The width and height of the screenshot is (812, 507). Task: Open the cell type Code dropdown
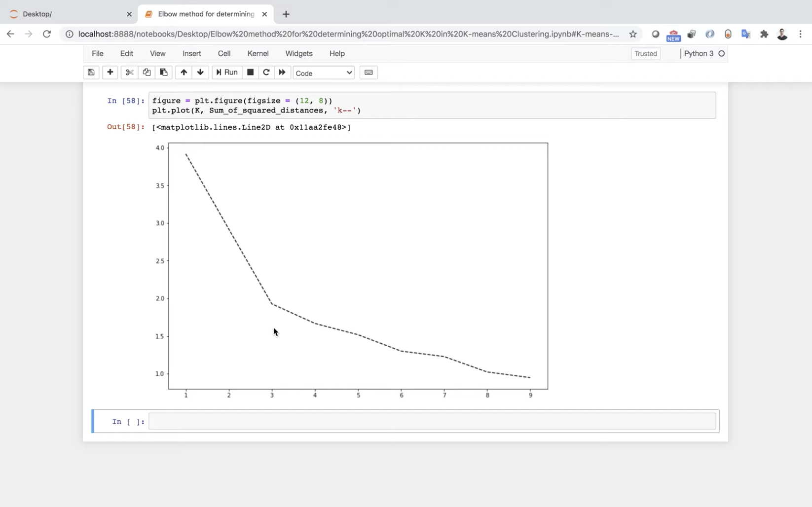[x=324, y=73]
